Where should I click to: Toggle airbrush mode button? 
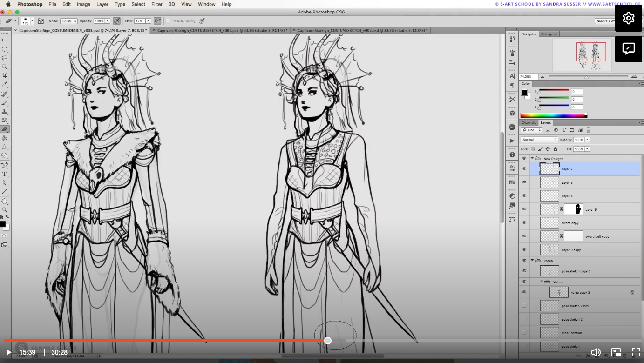point(157,21)
